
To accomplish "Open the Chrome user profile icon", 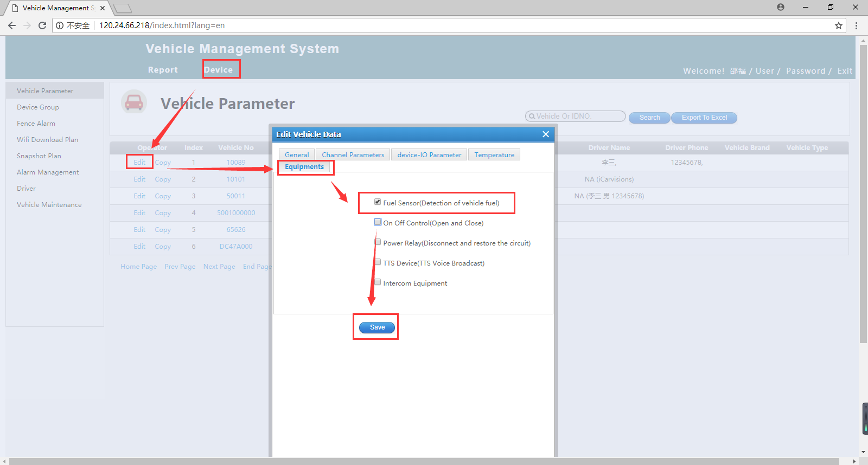I will (x=781, y=7).
